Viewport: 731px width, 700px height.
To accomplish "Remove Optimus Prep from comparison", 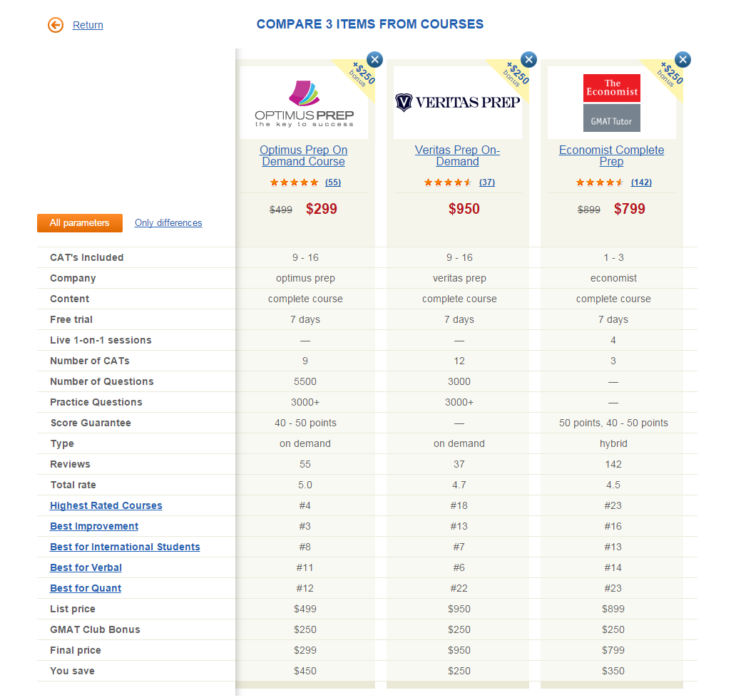I will click(x=375, y=60).
